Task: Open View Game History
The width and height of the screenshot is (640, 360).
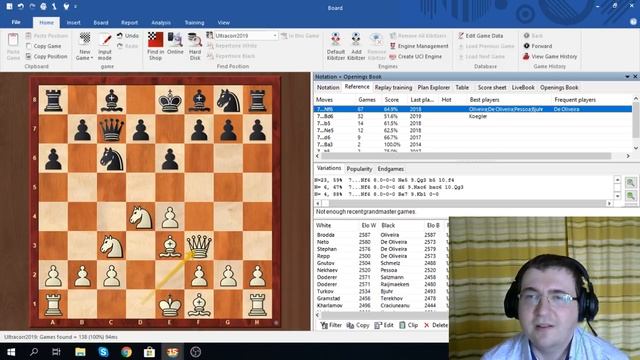Action: (550, 56)
